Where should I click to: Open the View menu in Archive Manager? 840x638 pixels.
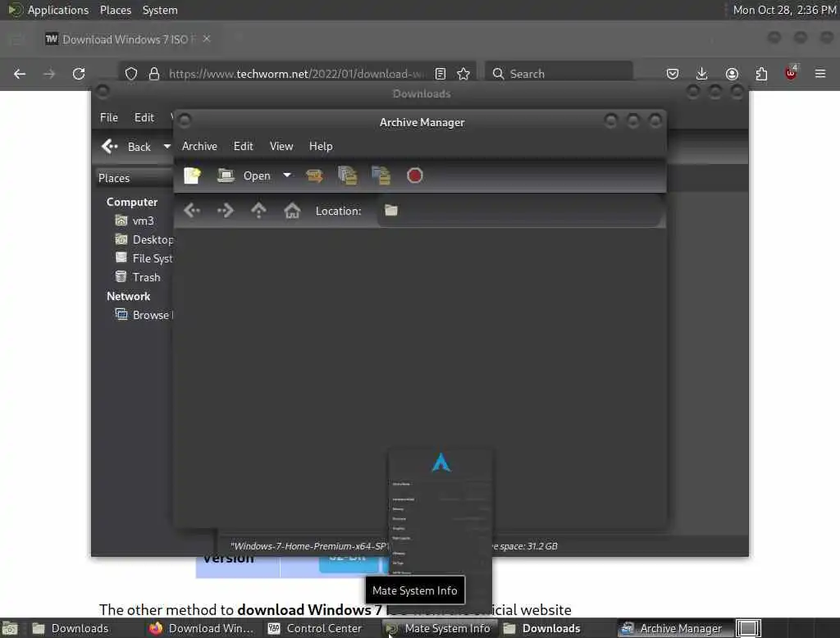pos(281,146)
